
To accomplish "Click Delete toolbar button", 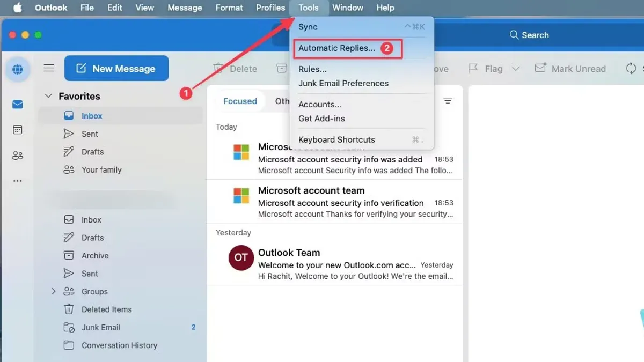I will tap(235, 69).
